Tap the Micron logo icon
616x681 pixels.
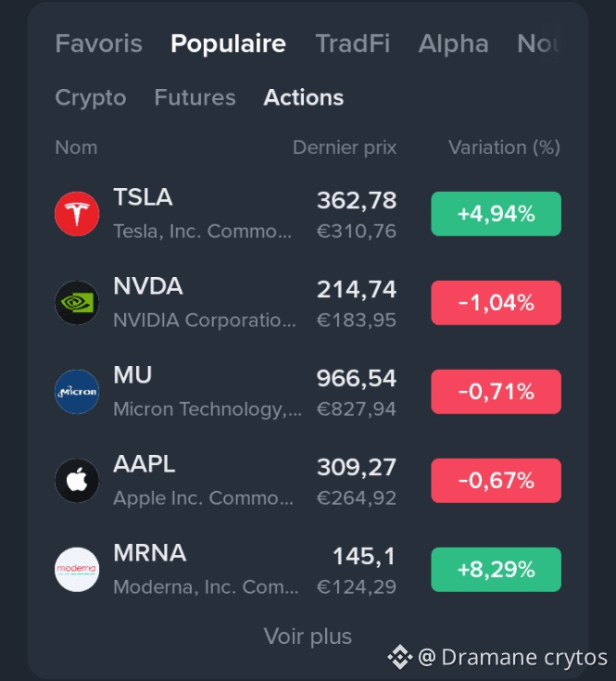pyautogui.click(x=77, y=392)
